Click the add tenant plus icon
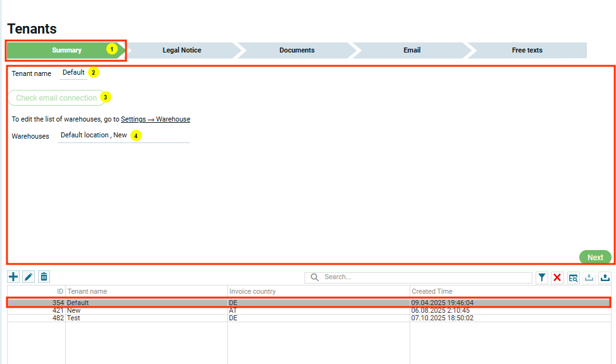 tap(13, 277)
